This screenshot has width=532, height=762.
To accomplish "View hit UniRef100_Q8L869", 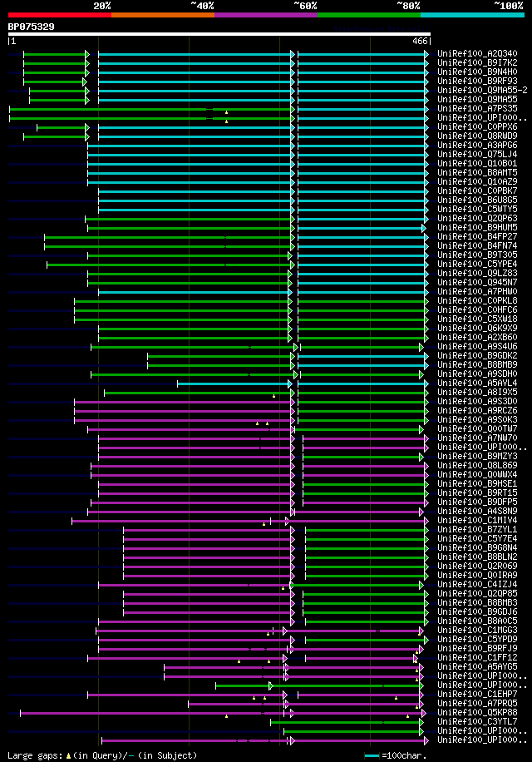I will point(477,466).
